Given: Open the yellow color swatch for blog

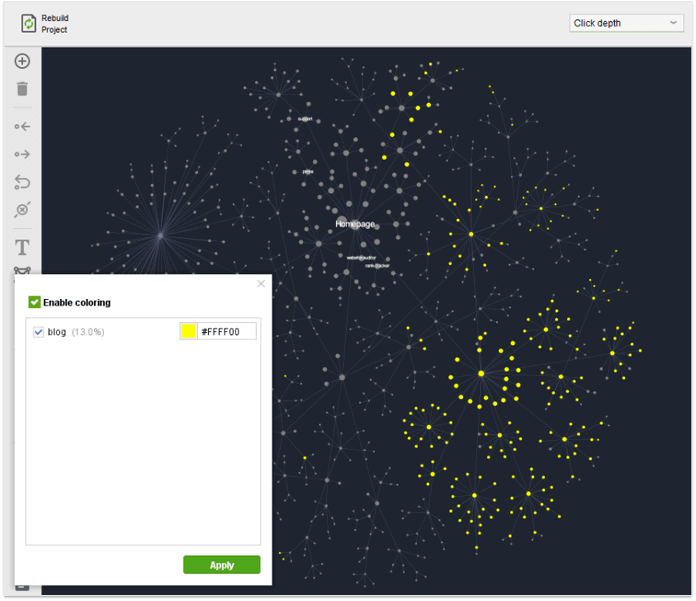Looking at the screenshot, I should pyautogui.click(x=188, y=331).
